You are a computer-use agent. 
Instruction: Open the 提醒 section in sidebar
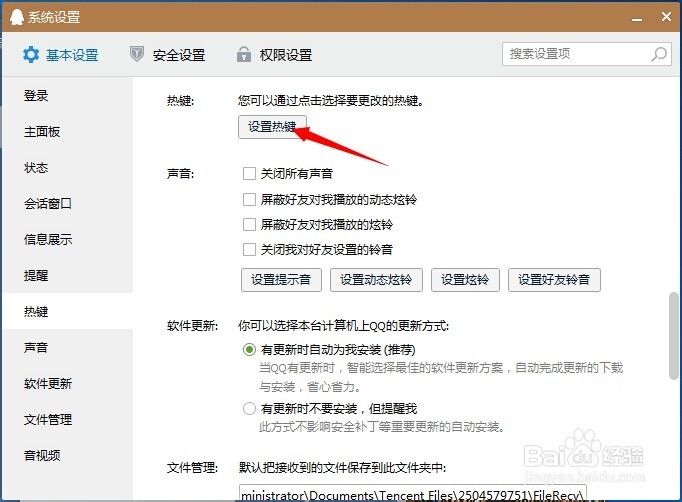point(67,275)
